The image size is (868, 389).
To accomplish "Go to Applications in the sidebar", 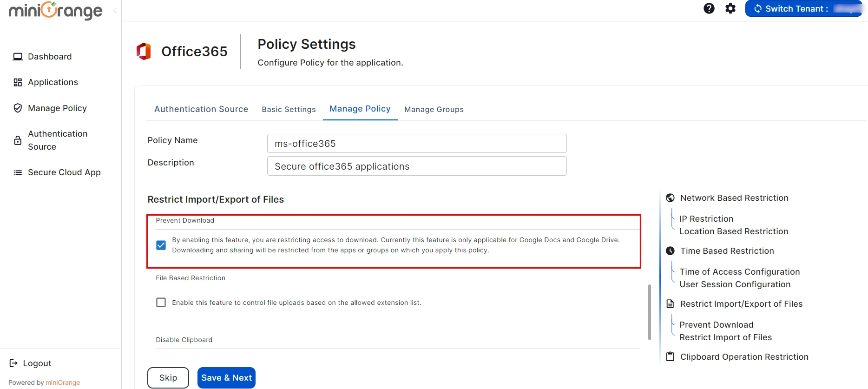I will 53,82.
